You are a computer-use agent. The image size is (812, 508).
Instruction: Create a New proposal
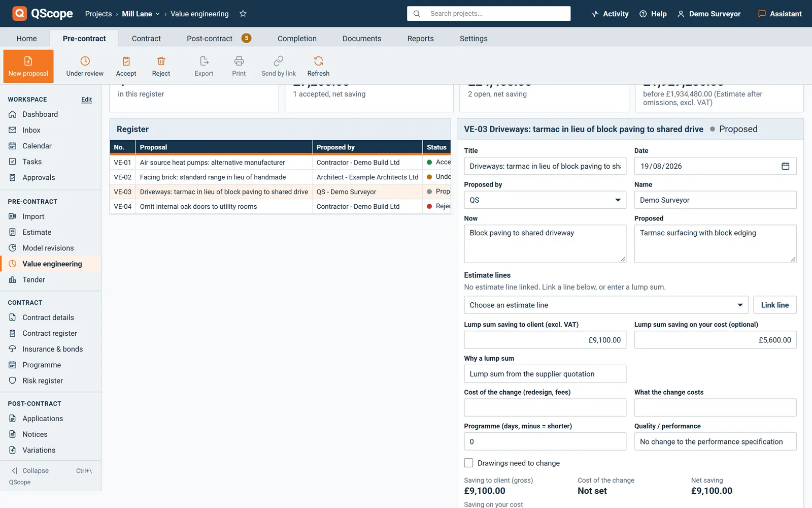(x=28, y=66)
